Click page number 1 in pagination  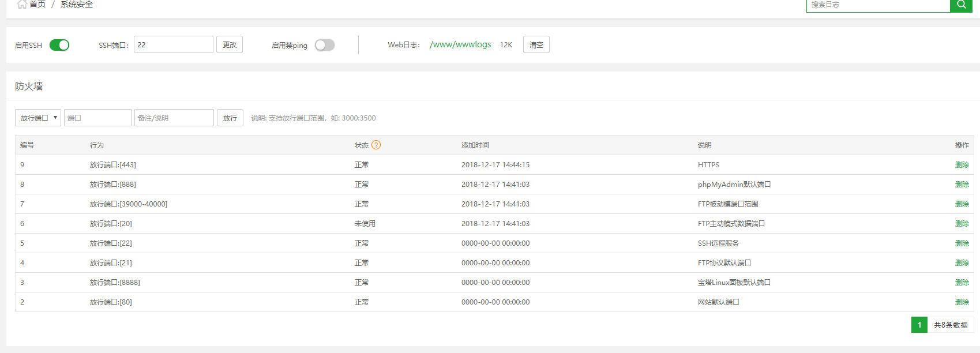click(x=919, y=325)
